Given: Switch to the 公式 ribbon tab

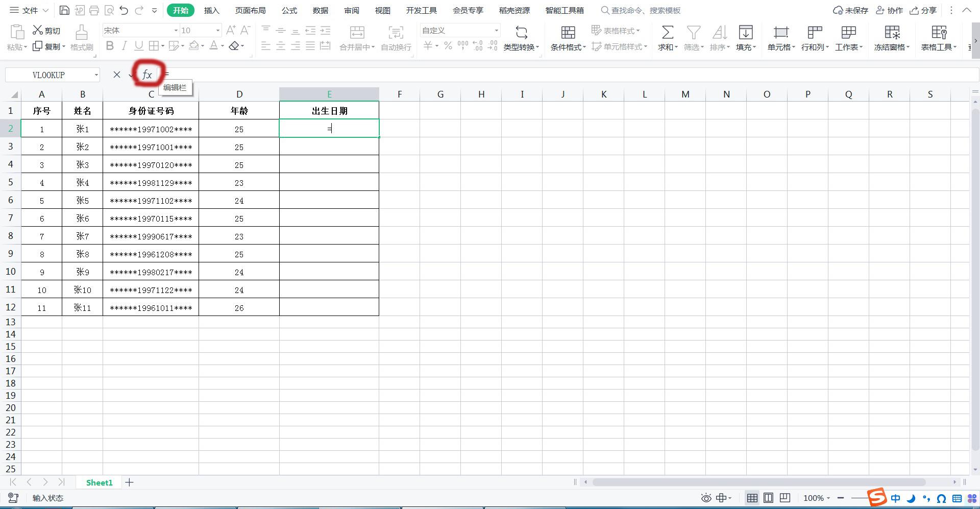Looking at the screenshot, I should coord(289,10).
